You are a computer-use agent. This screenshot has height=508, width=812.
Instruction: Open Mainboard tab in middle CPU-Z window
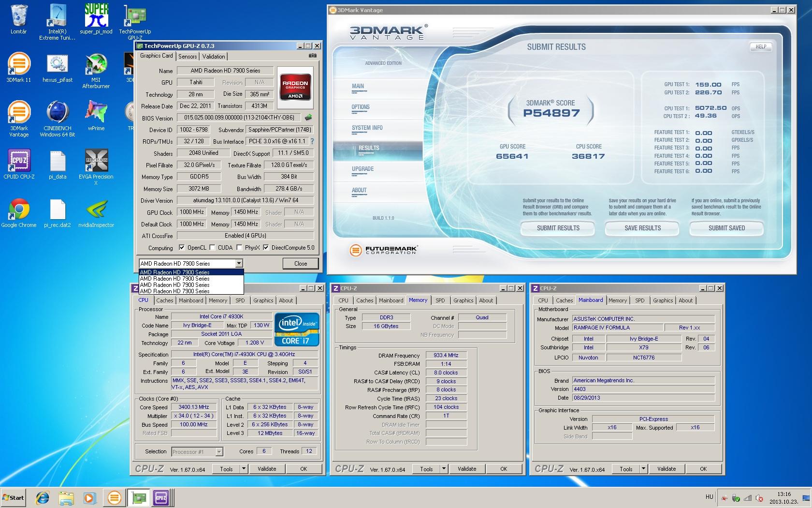pyautogui.click(x=391, y=300)
